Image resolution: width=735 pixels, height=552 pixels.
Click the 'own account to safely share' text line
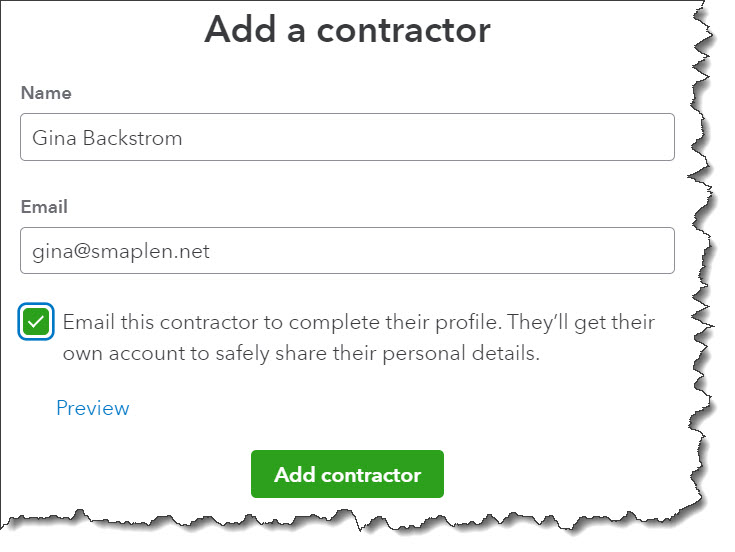(x=300, y=354)
